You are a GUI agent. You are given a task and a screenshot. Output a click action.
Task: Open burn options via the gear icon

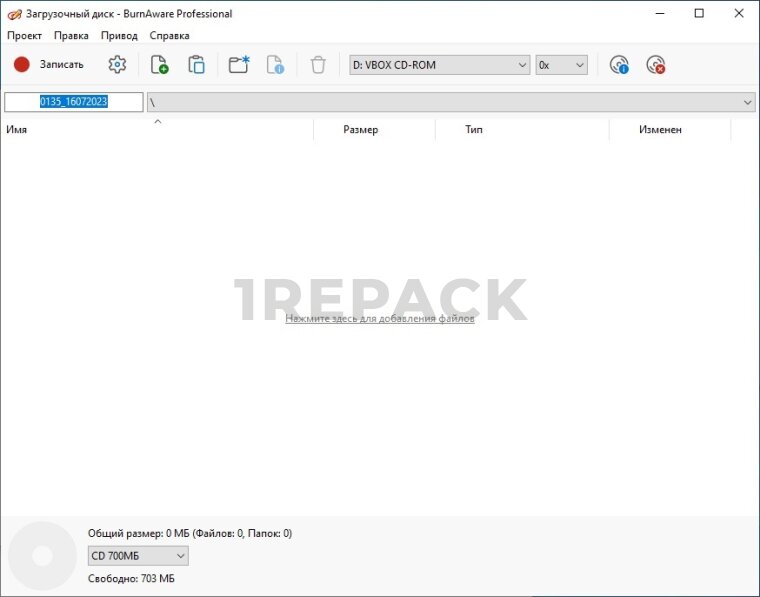(117, 65)
